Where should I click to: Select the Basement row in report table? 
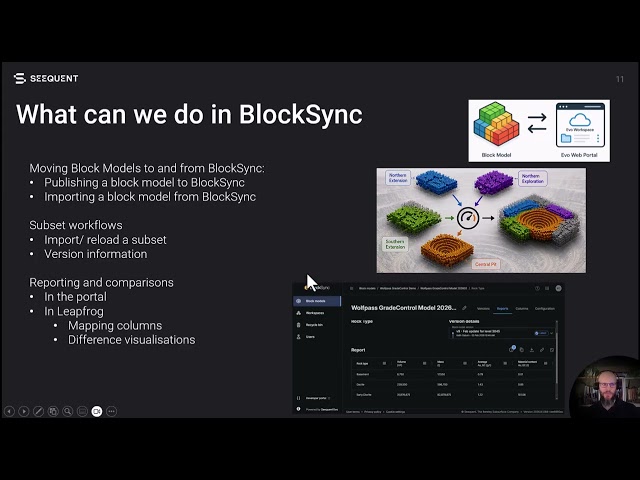coord(452,374)
